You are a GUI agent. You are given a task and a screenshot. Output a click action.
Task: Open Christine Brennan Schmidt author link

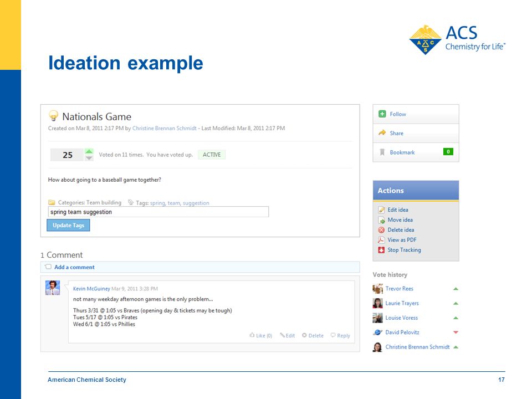164,128
